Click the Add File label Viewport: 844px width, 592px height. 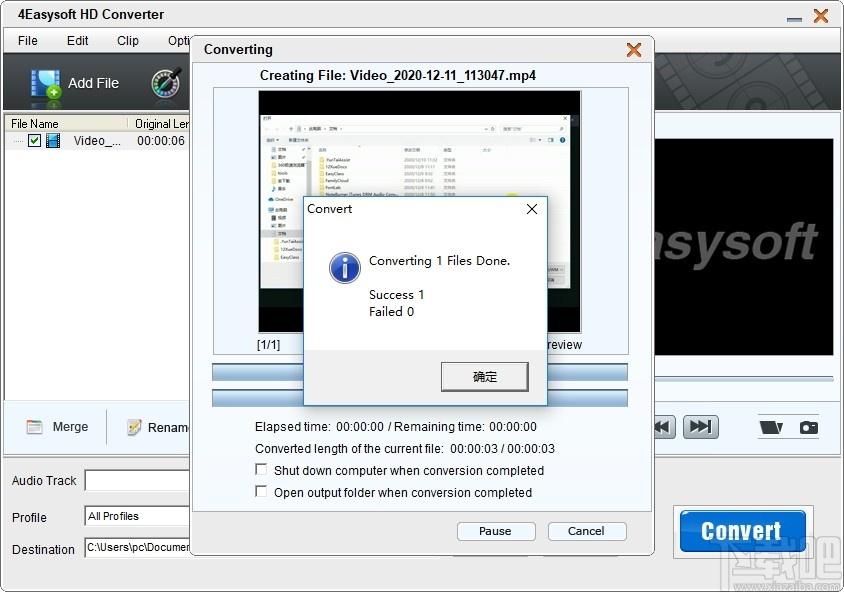point(93,83)
